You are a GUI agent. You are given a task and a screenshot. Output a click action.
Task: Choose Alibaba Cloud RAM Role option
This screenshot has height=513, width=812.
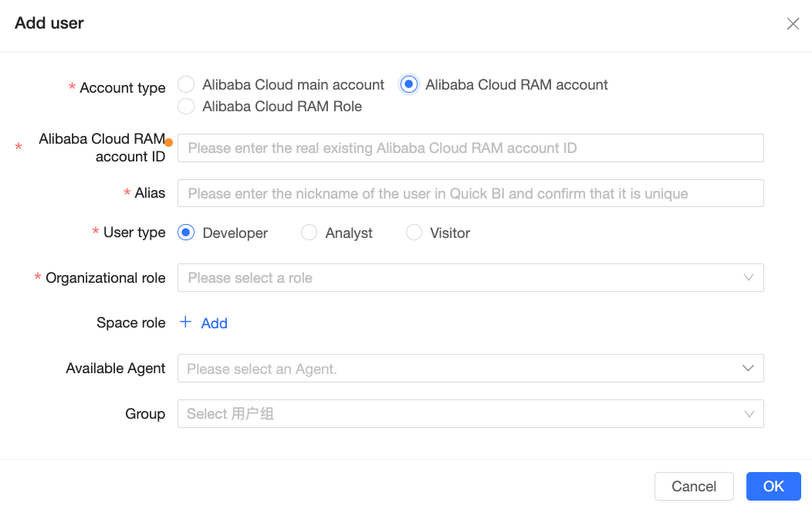186,106
